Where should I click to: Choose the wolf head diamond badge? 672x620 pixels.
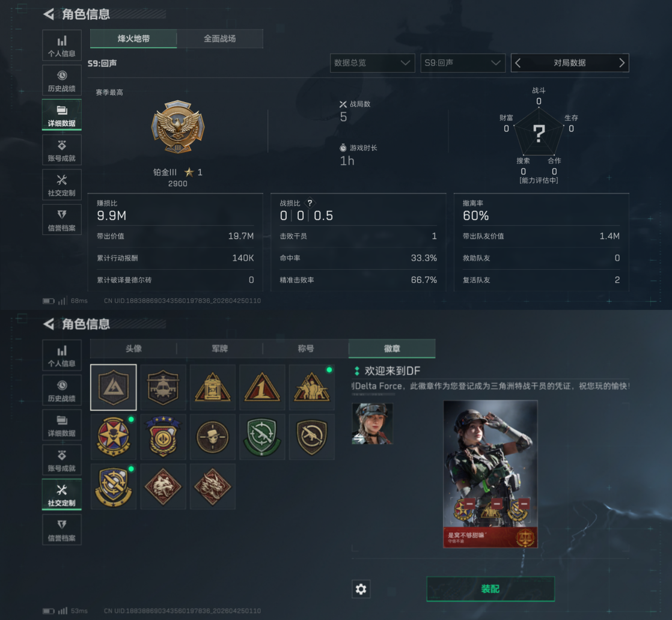(163, 486)
